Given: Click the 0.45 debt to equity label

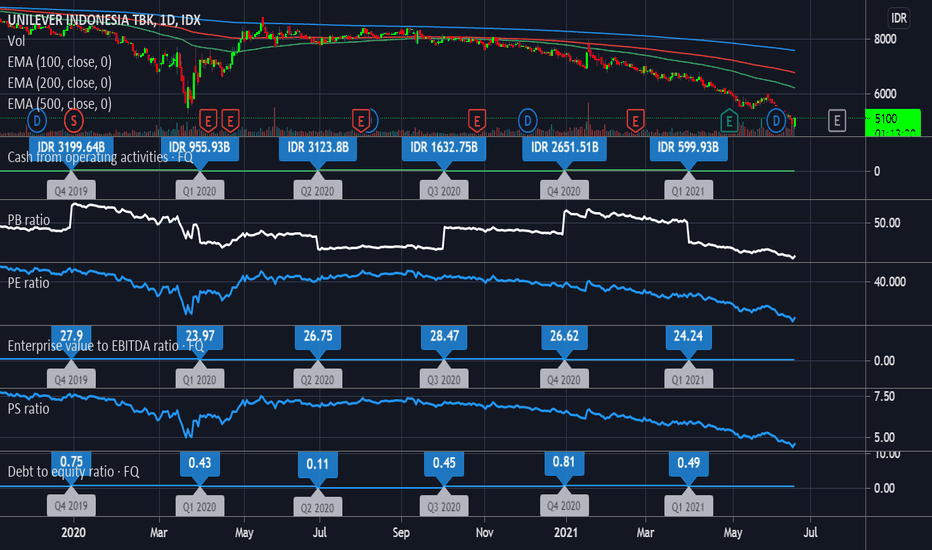Looking at the screenshot, I should (444, 463).
